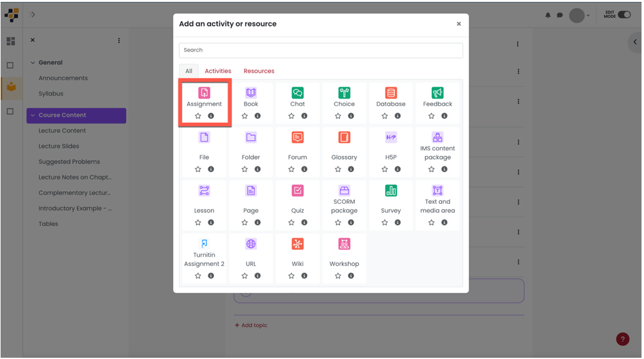Collapse the General section in sidebar
This screenshot has height=359, width=644.
[33, 62]
